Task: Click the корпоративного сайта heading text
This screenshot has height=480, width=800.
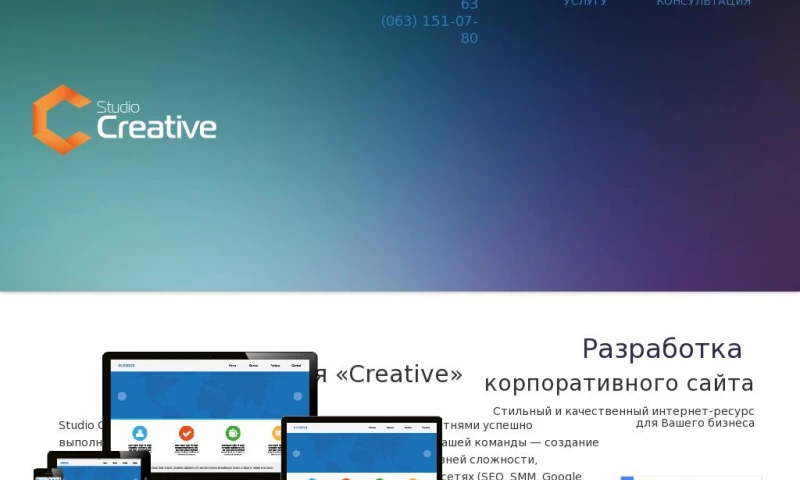Action: click(x=619, y=384)
